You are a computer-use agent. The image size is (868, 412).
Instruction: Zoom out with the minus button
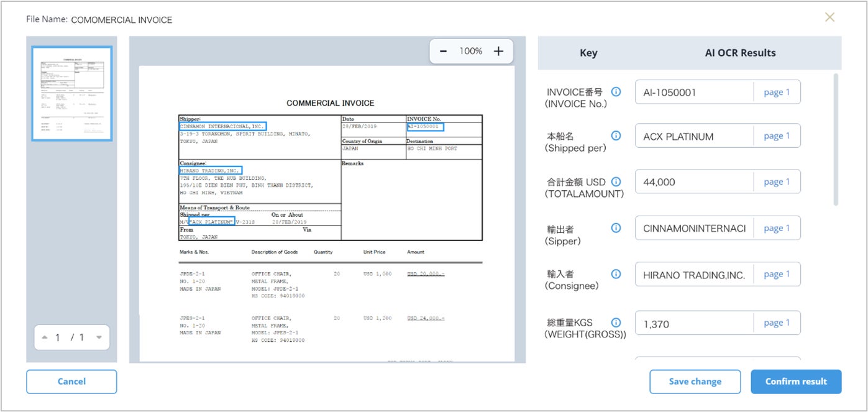pos(443,52)
